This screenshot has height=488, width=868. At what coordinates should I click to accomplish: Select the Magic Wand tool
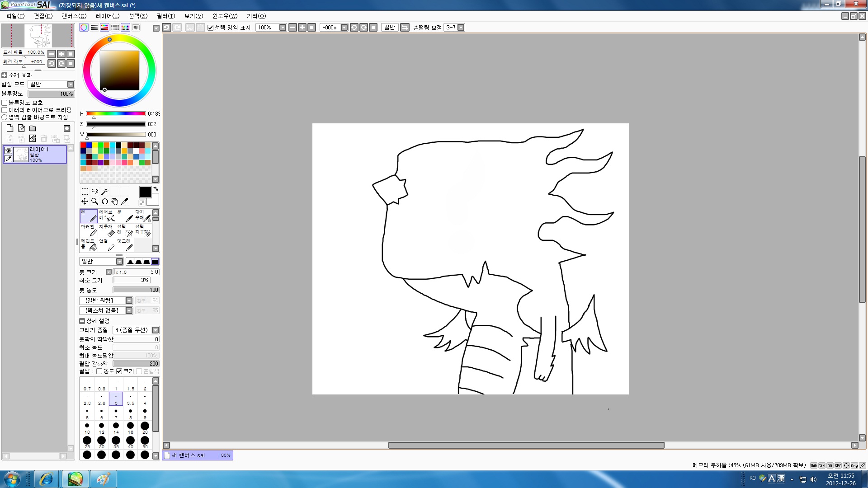click(x=104, y=192)
